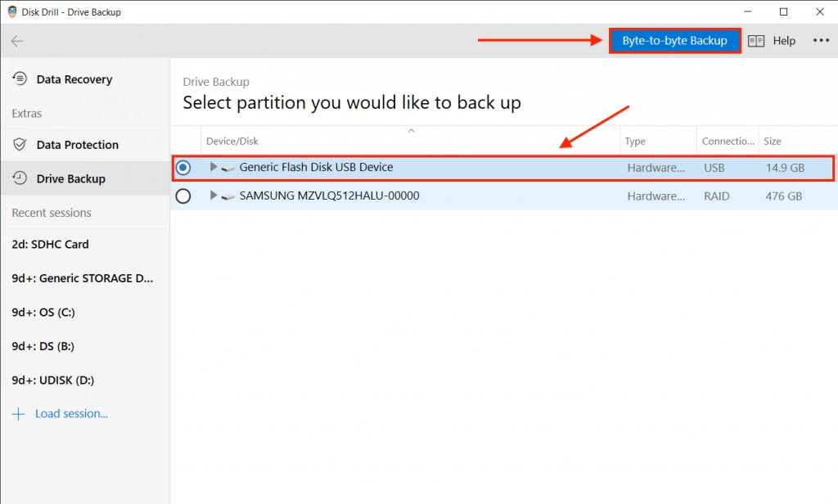Select the SAMSUNG MZVLQ512HALU radio button
Screen dimensions: 838x504
[183, 196]
